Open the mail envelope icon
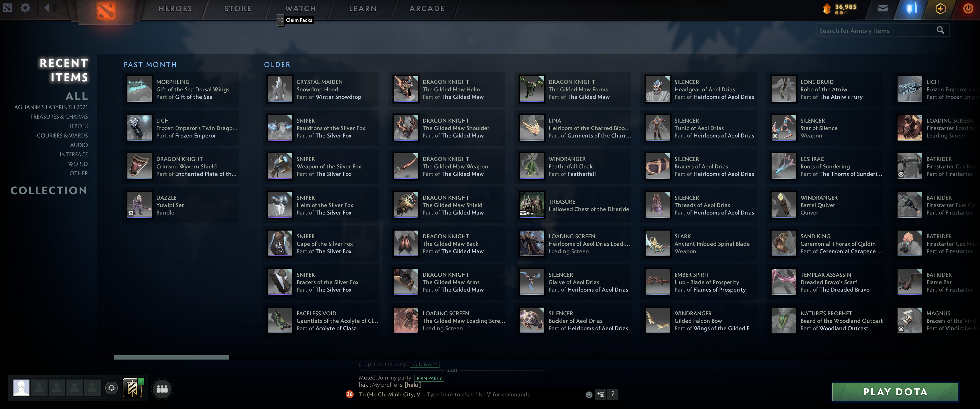980x409 pixels. [x=883, y=8]
